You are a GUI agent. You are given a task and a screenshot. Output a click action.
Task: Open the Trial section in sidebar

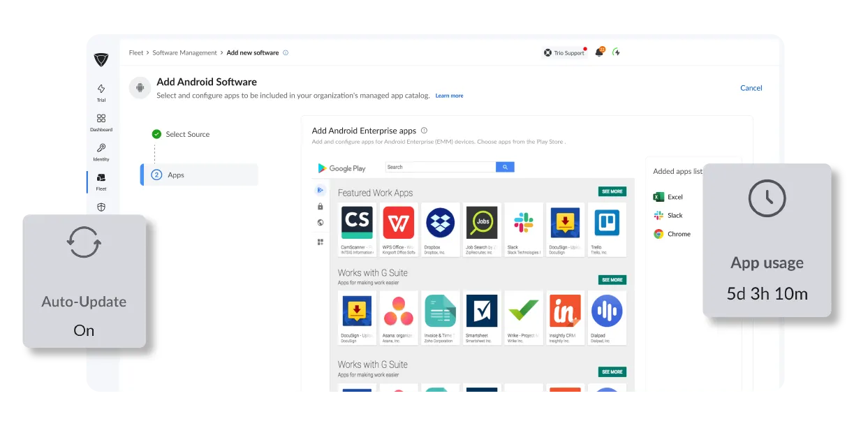101,93
